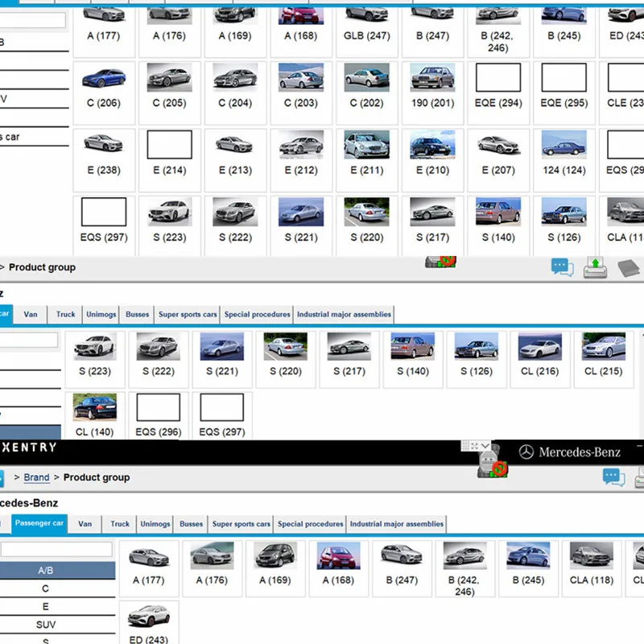
Task: Choose the E (213) model
Action: [235, 160]
